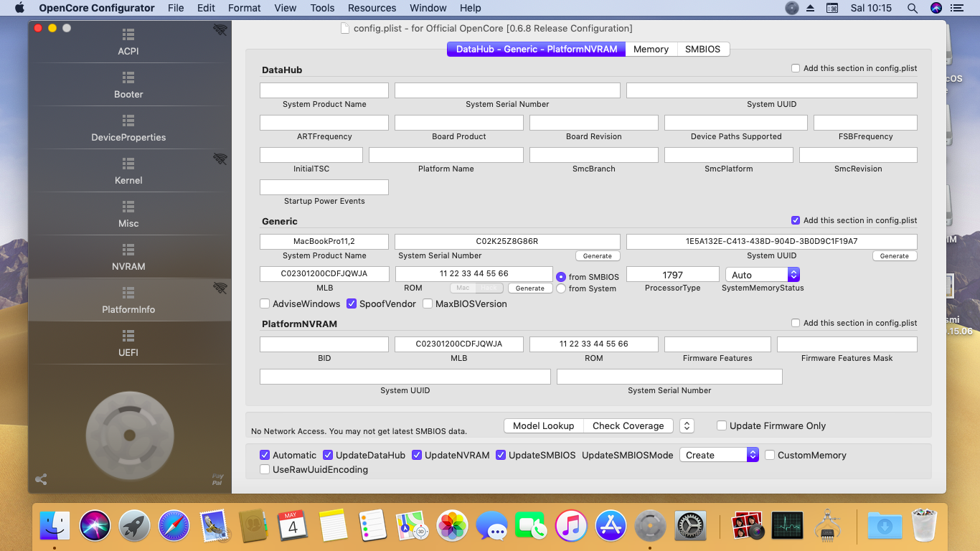Select the NVRAM sidebar section
Viewport: 980px width, 551px height.
(129, 257)
